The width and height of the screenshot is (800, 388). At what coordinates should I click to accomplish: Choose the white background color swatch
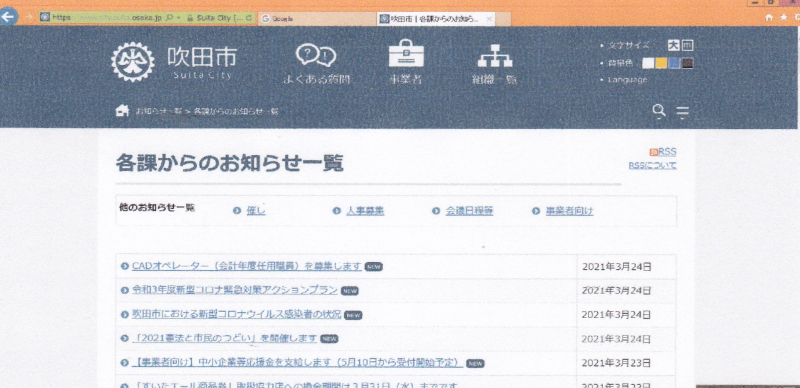[647, 63]
